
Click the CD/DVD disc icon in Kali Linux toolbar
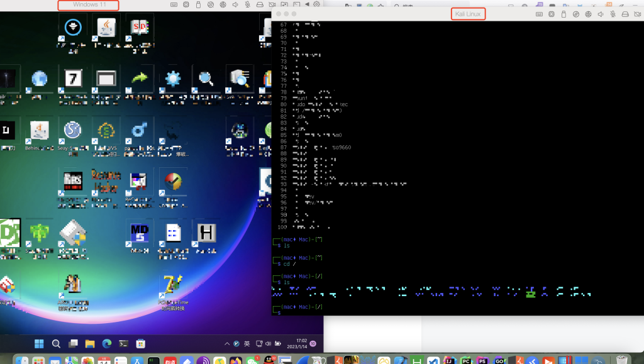tap(576, 14)
